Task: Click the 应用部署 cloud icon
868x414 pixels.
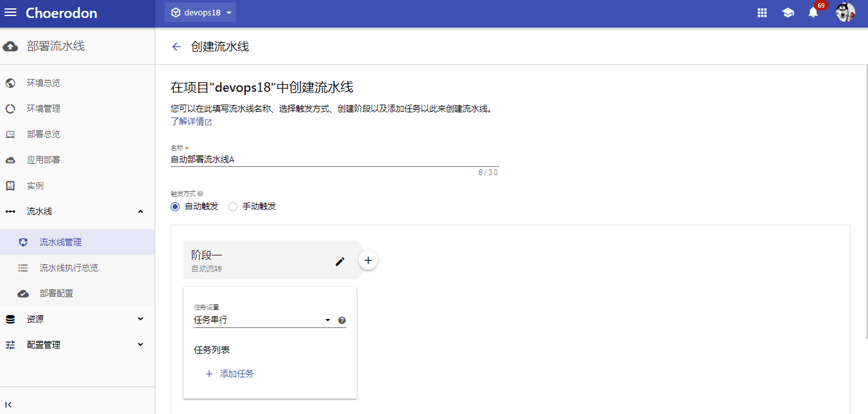Action: pyautogui.click(x=10, y=160)
